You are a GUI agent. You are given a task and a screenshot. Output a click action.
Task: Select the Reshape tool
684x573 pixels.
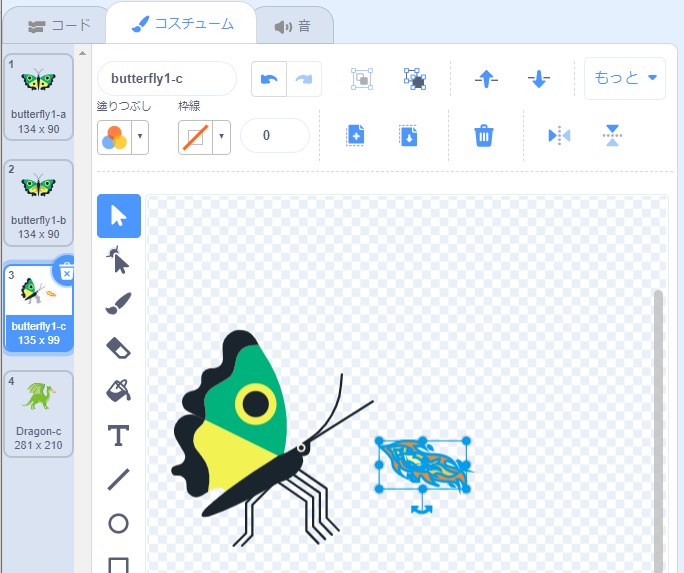point(119,260)
